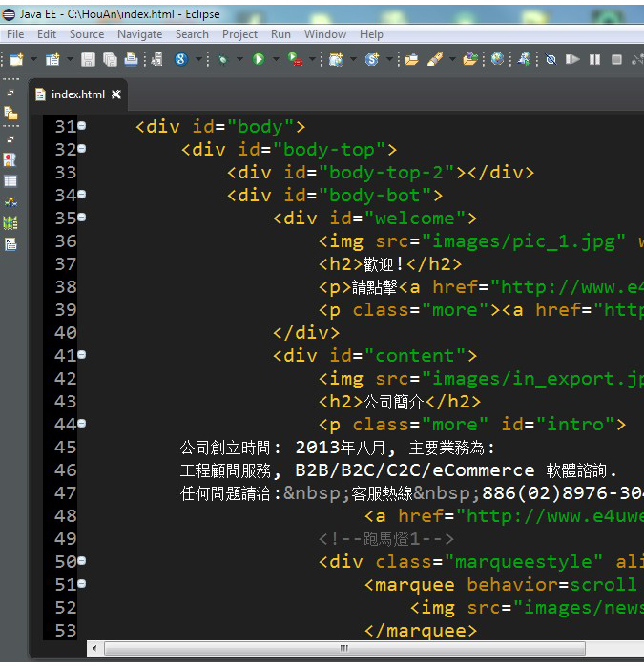Image resolution: width=644 pixels, height=668 pixels.
Task: Open the File menu
Action: pyautogui.click(x=15, y=34)
